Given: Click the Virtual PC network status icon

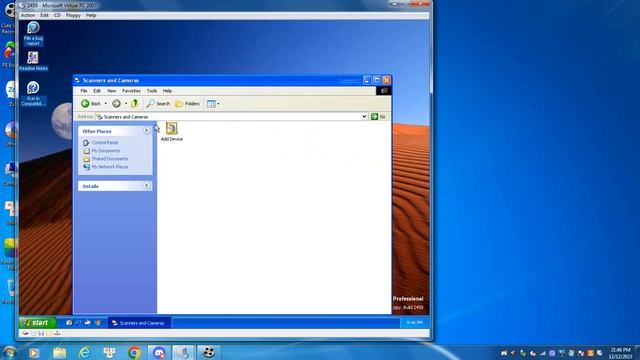Looking at the screenshot, I should 57,333.
